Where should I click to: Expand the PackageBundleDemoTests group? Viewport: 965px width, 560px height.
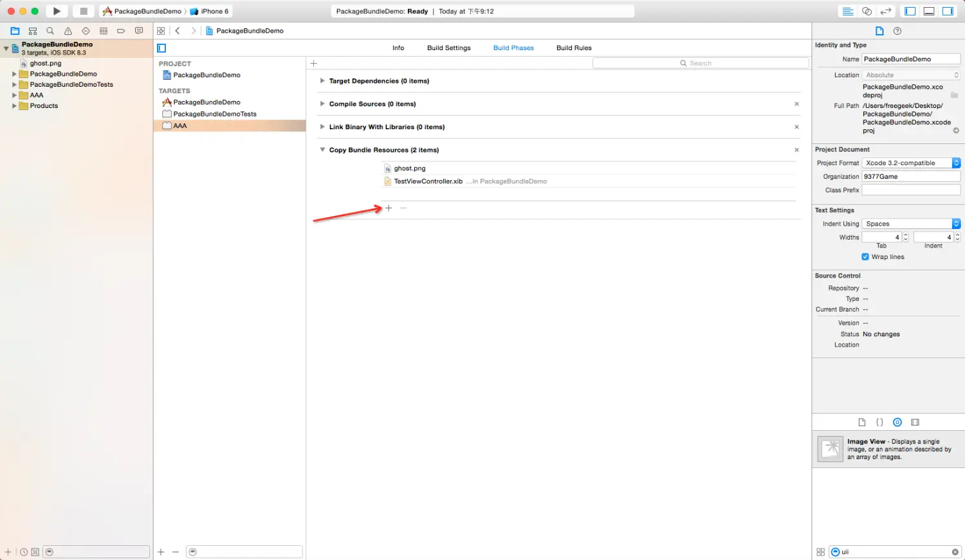click(14, 85)
